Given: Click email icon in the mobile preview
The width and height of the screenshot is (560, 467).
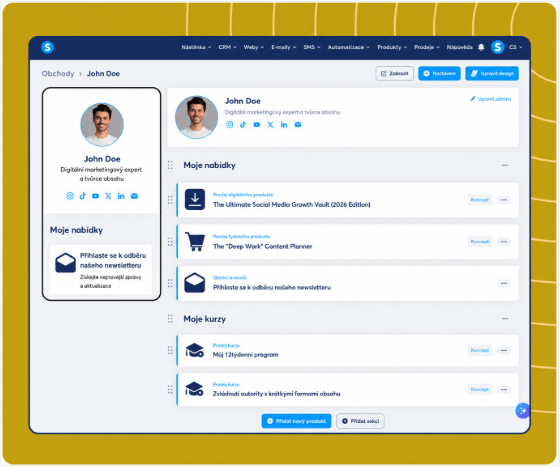Looking at the screenshot, I should (x=134, y=196).
